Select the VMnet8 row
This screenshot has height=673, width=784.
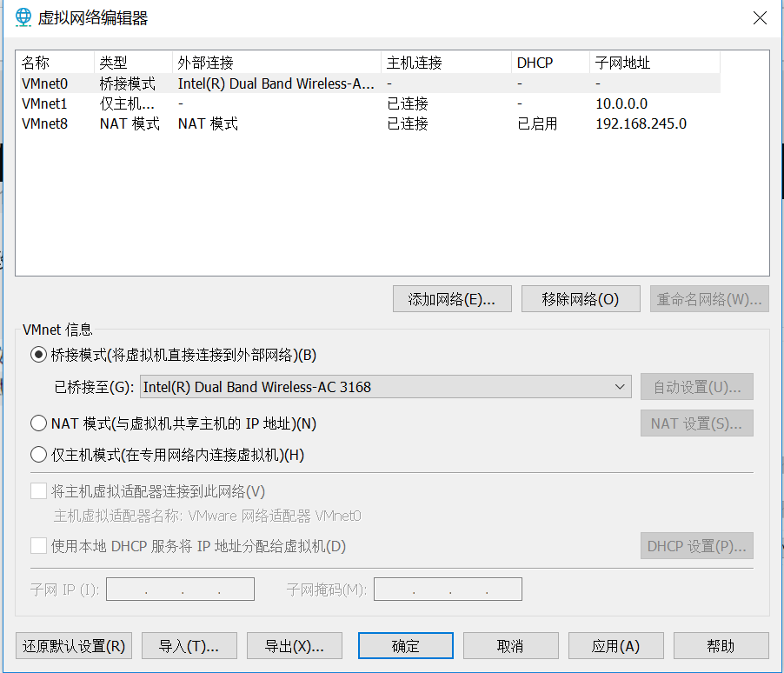370,123
